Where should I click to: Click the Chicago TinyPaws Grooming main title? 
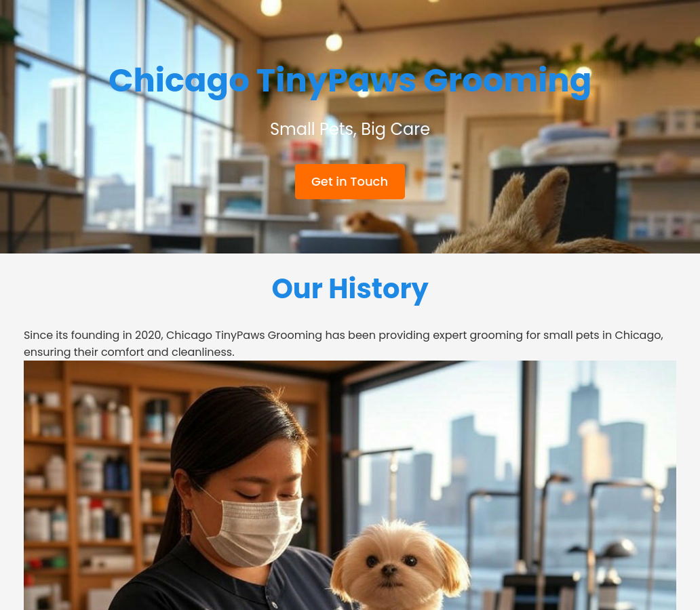[x=350, y=81]
